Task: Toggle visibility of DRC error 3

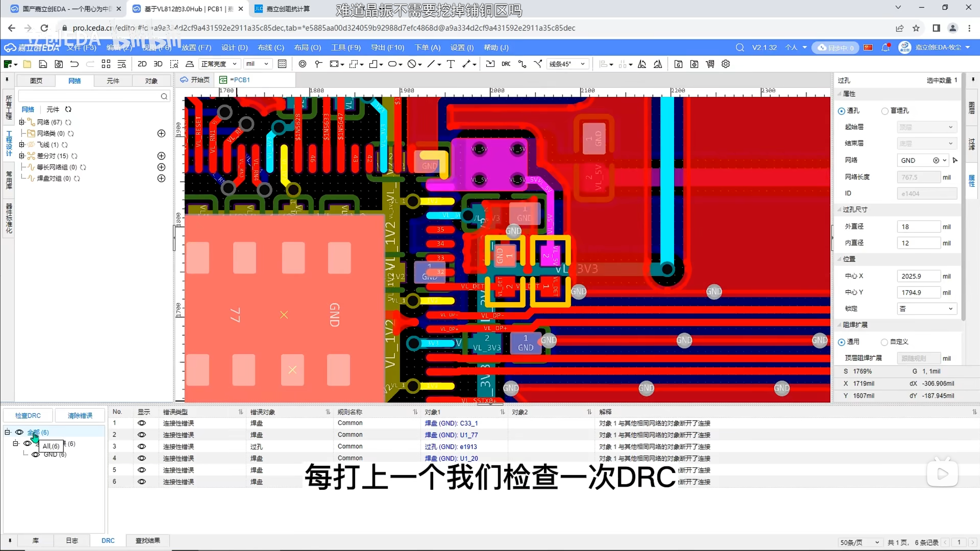Action: tap(142, 447)
